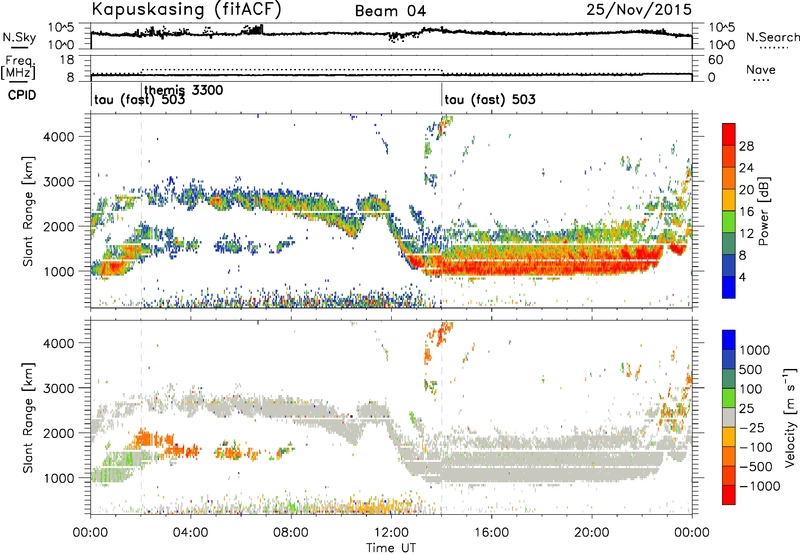800x554 pixels.
Task: Click the 'N.Sky' legend label
Action: click(x=19, y=37)
